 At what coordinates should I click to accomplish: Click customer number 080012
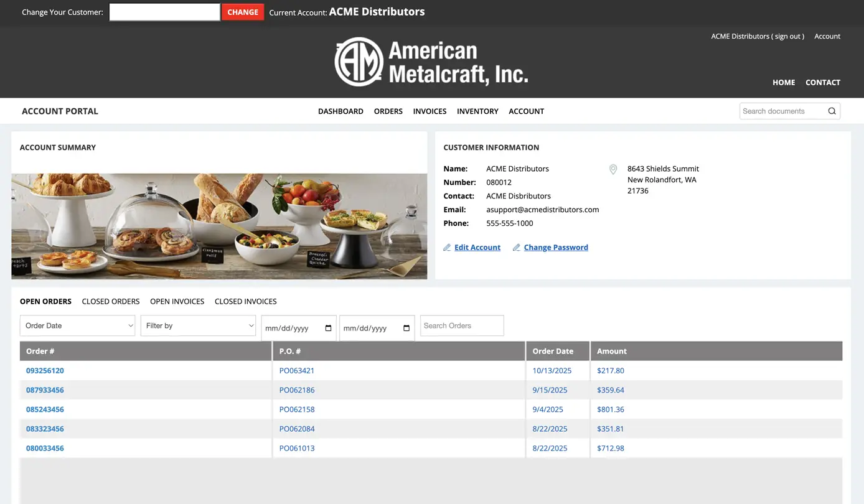pyautogui.click(x=499, y=182)
